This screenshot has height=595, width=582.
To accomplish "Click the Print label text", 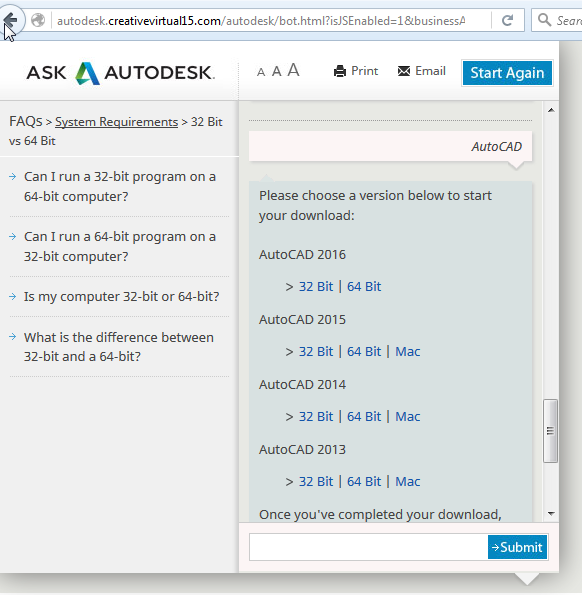I will [x=365, y=71].
